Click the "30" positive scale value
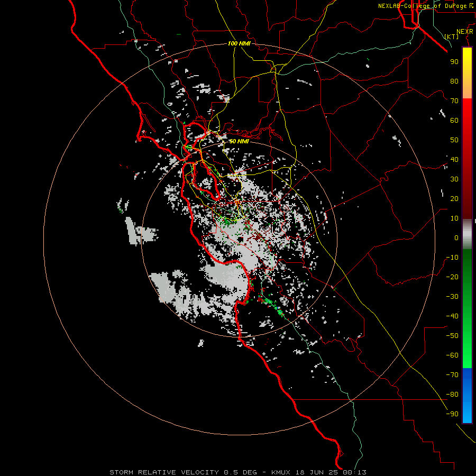The width and height of the screenshot is (476, 476). (454, 179)
